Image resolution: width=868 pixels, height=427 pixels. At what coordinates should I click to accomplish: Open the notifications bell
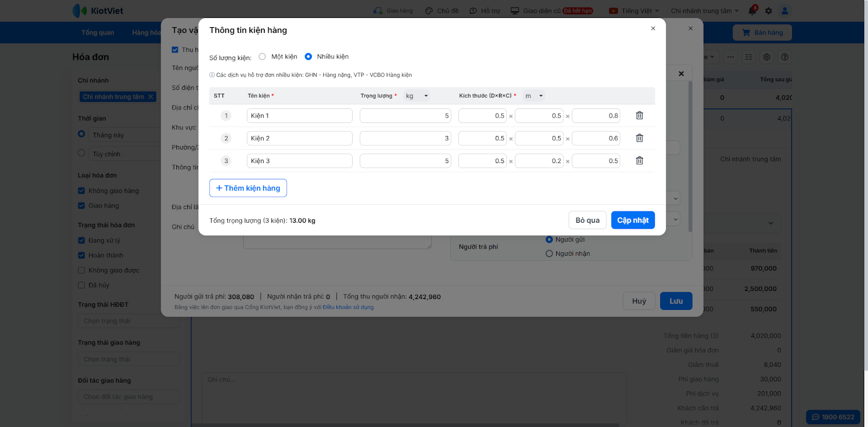(752, 11)
